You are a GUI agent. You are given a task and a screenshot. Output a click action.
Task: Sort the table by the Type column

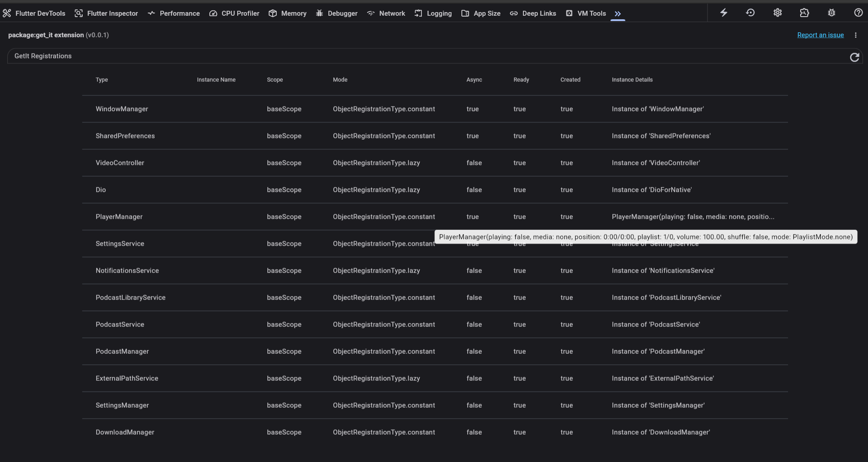click(x=102, y=79)
